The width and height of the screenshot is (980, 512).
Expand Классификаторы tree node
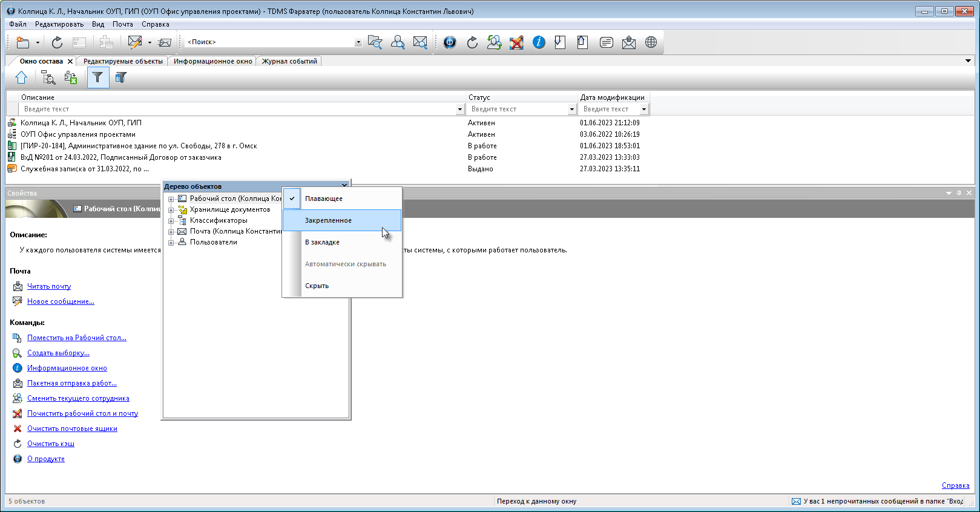pyautogui.click(x=171, y=221)
